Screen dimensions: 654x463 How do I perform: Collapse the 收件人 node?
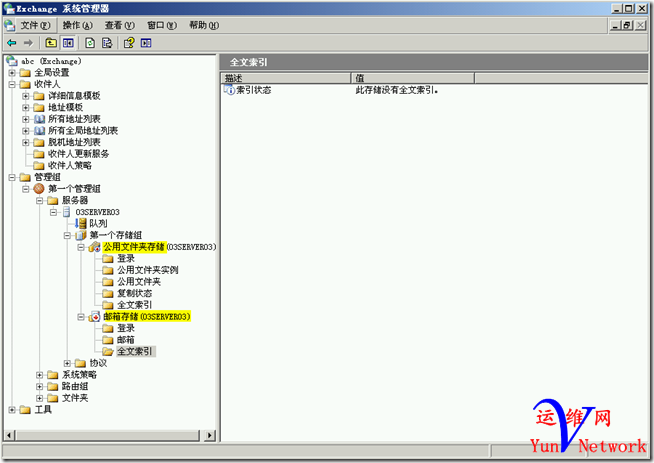12,84
